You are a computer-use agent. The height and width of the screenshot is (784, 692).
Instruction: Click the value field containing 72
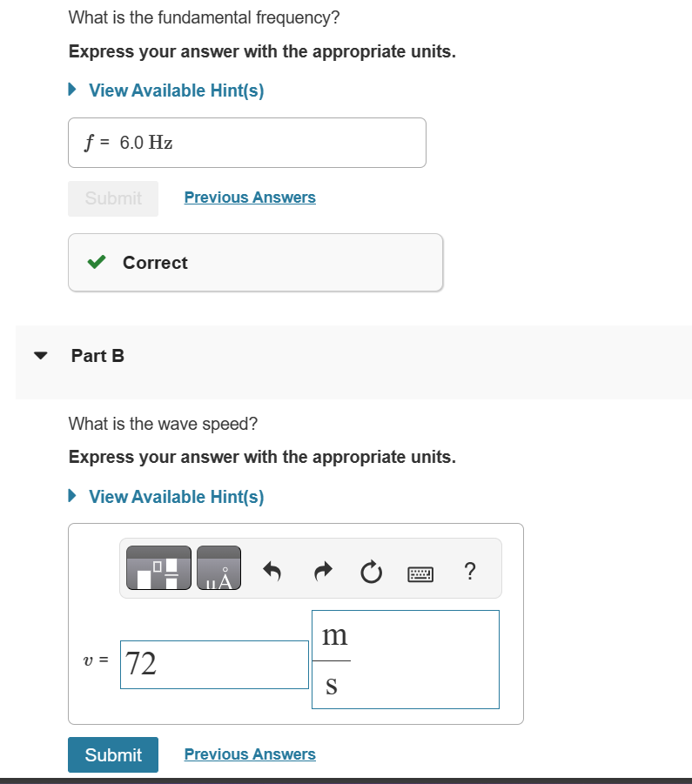point(214,665)
